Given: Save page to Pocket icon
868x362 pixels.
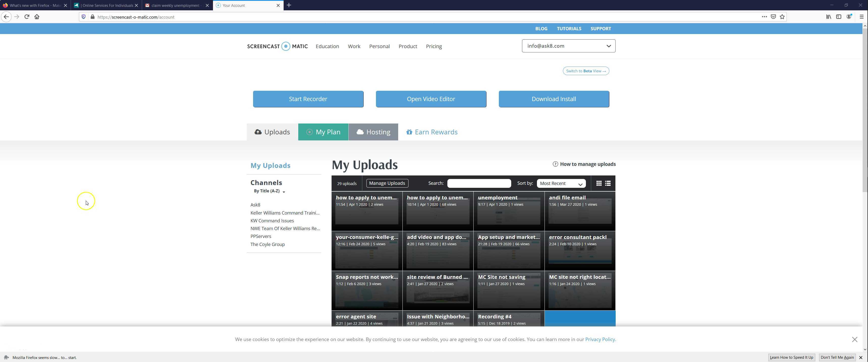Looking at the screenshot, I should coord(773,17).
